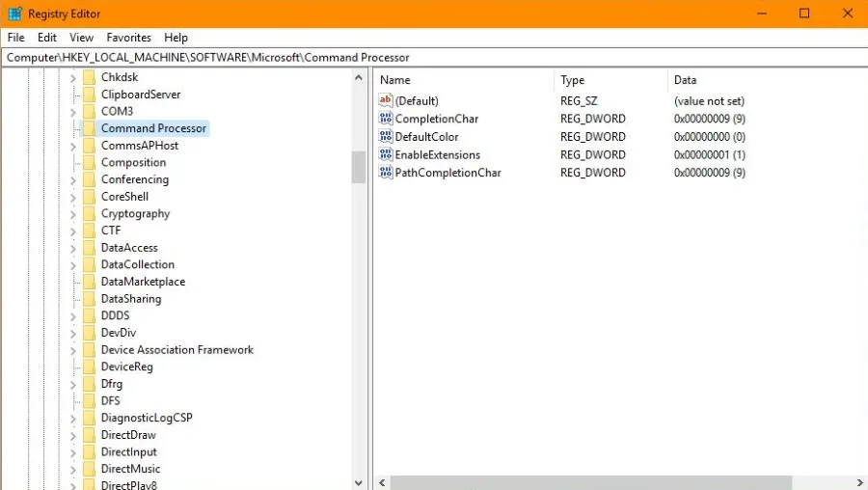
Task: Select the Dfrg key
Action: pyautogui.click(x=111, y=384)
